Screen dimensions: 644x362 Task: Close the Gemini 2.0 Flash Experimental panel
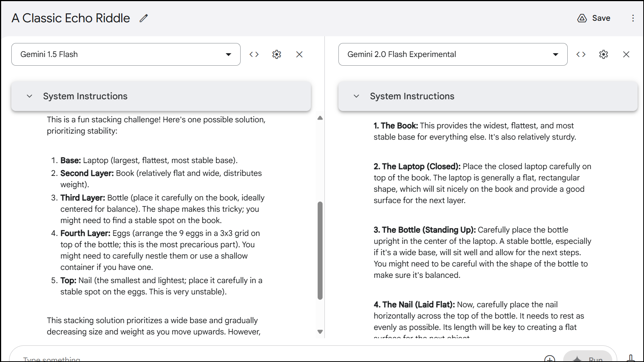[626, 54]
